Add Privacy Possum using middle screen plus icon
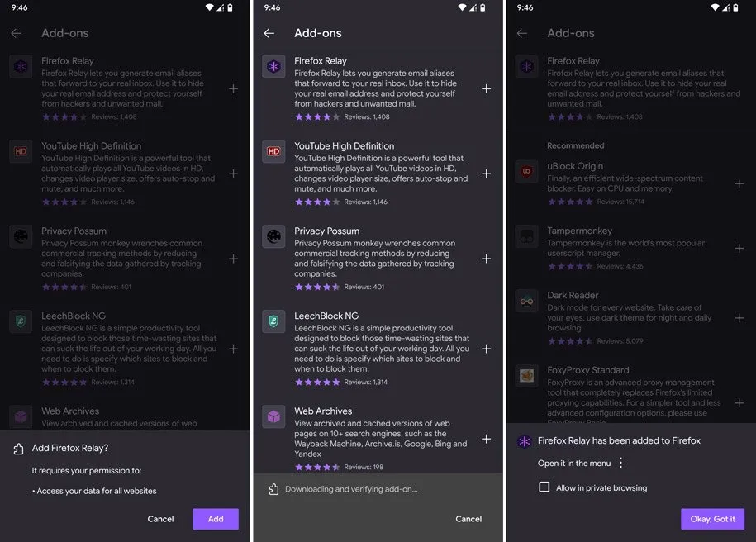 coord(486,259)
